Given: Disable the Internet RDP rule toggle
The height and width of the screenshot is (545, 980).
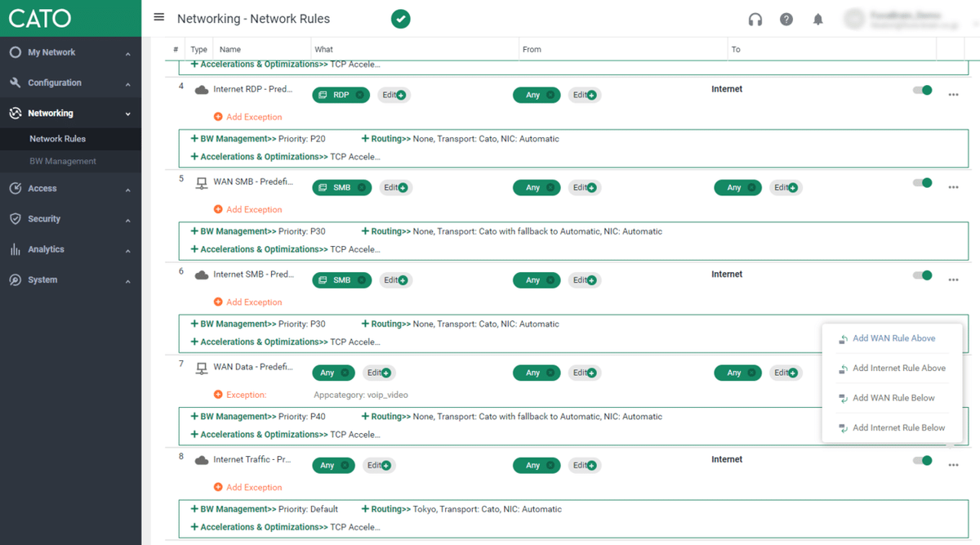Looking at the screenshot, I should pos(923,90).
